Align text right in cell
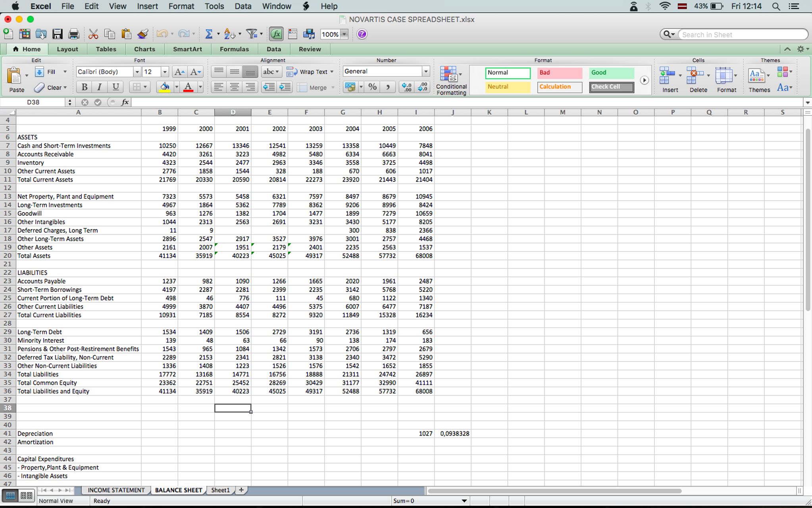 click(x=250, y=87)
